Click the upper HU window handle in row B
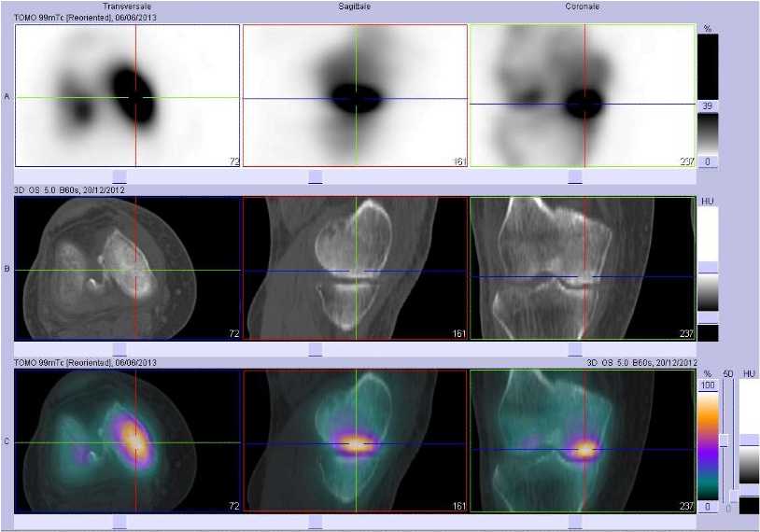 708,268
